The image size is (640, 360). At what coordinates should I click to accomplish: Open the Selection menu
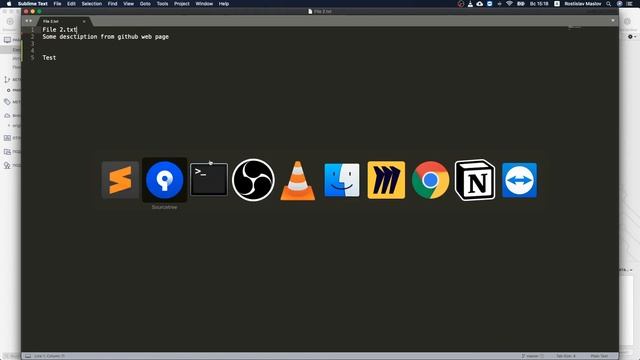pos(92,4)
